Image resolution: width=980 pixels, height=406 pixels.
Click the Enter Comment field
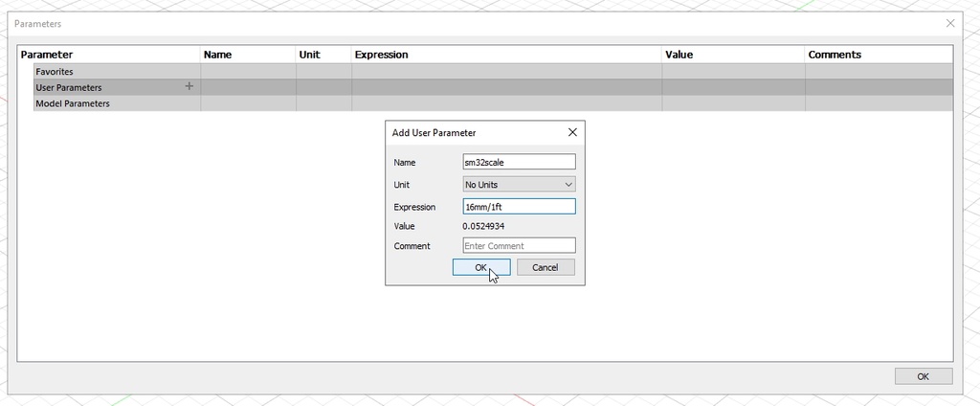pos(519,245)
